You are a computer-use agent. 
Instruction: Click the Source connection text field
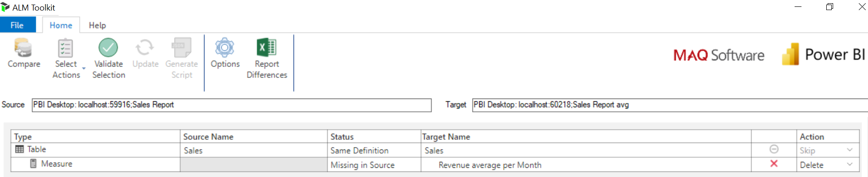(232, 105)
